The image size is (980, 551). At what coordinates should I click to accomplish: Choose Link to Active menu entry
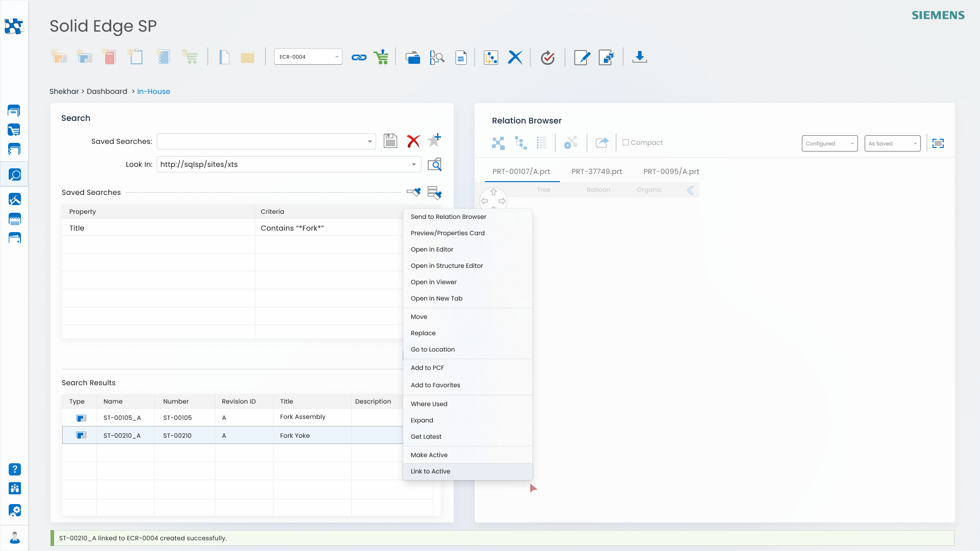(x=468, y=471)
